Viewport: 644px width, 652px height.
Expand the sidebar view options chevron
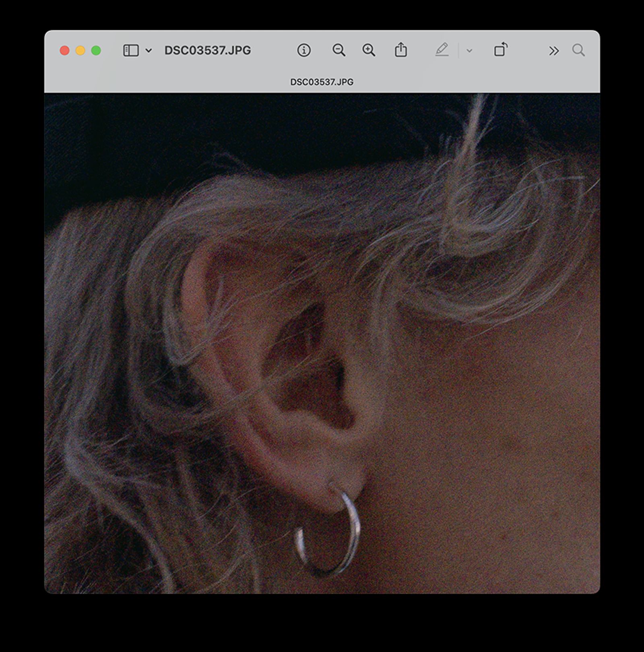coord(149,50)
